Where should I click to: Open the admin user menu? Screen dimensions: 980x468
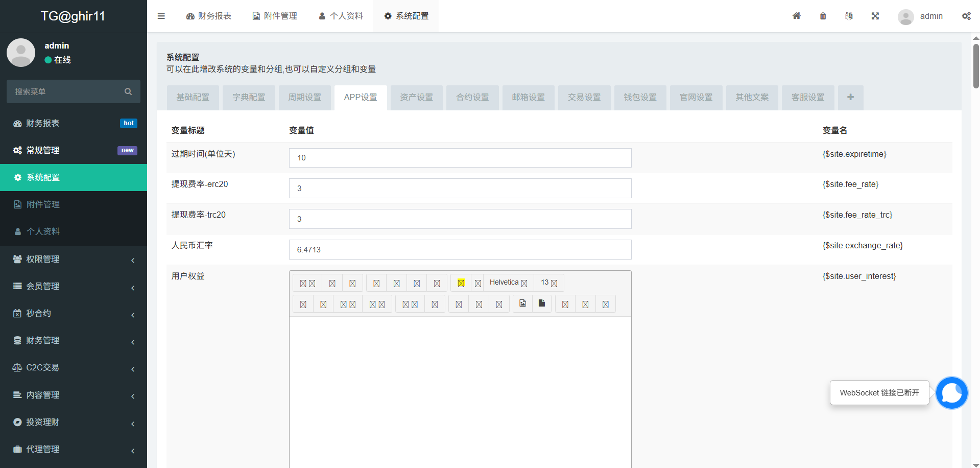coord(921,16)
